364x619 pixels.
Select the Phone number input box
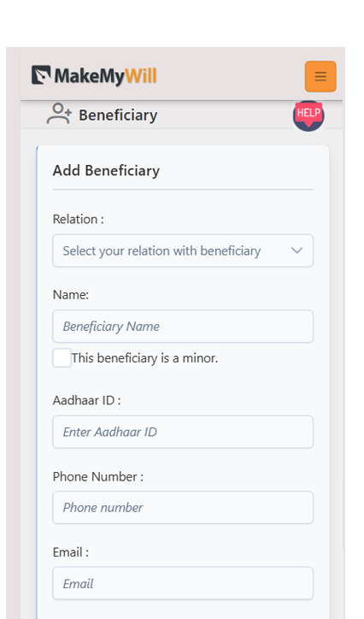(183, 507)
